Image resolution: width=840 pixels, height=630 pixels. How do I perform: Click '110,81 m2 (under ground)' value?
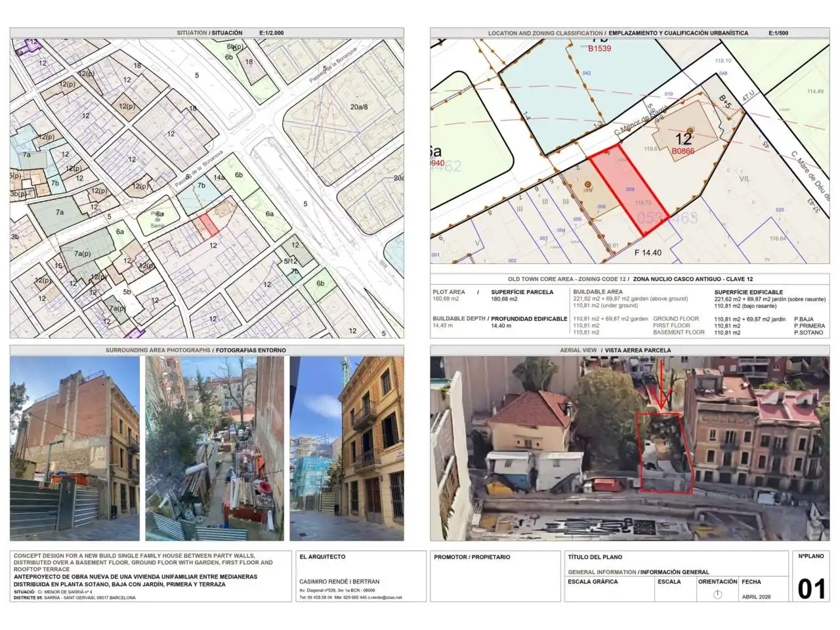[605, 306]
